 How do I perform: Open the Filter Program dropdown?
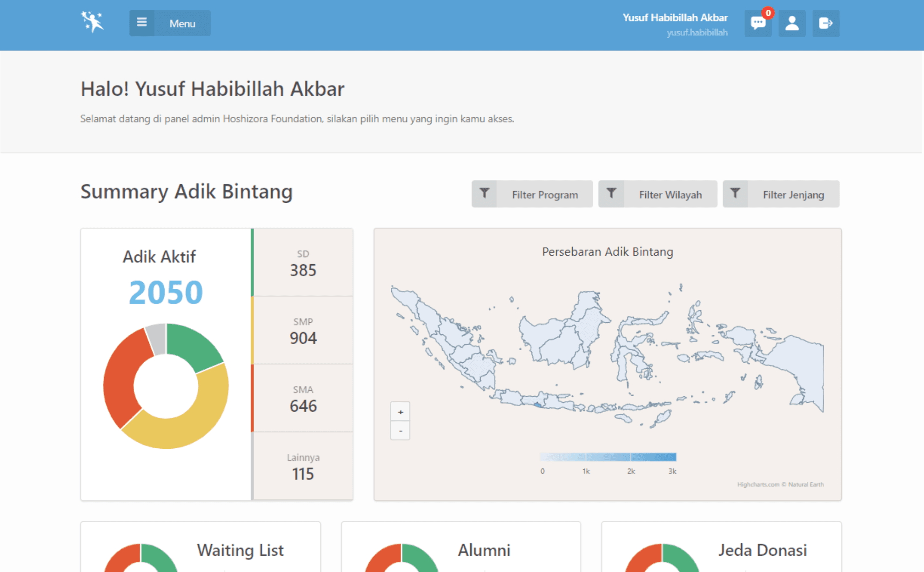532,194
